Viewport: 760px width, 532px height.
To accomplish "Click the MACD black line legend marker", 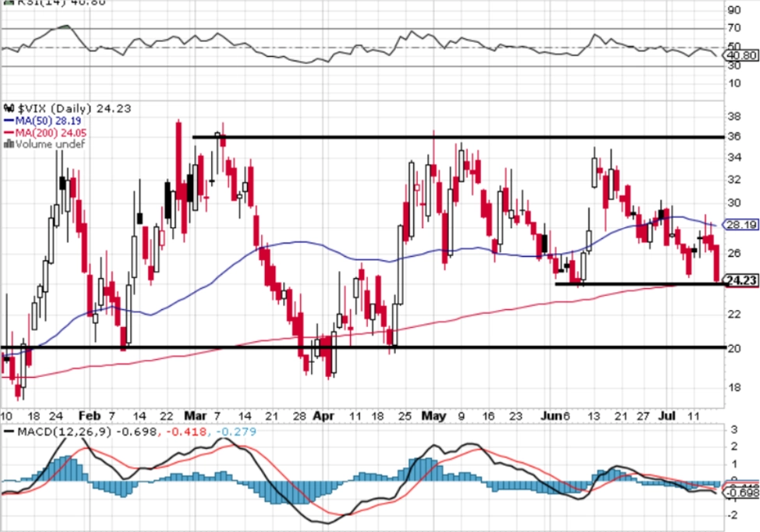I will pyautogui.click(x=9, y=432).
